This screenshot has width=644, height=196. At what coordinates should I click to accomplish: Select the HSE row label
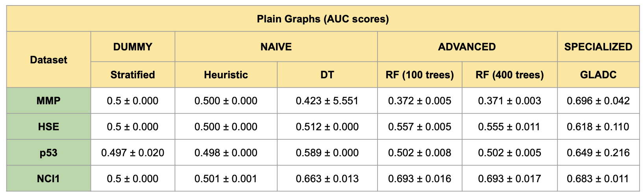coord(49,127)
